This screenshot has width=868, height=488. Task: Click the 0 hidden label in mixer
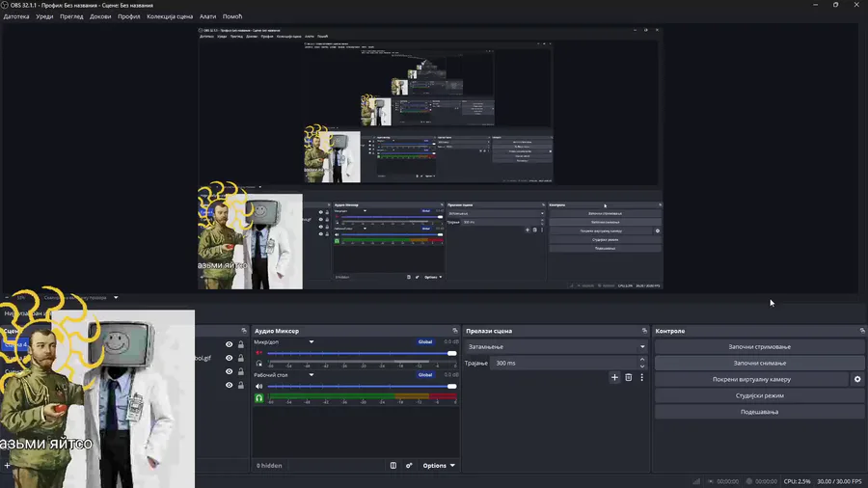point(269,465)
